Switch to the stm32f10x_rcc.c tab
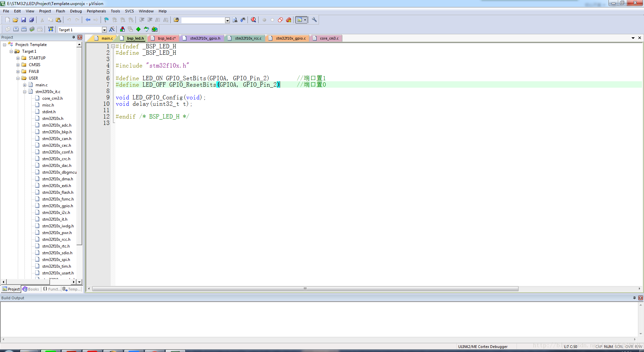The height and width of the screenshot is (352, 644). [x=245, y=38]
